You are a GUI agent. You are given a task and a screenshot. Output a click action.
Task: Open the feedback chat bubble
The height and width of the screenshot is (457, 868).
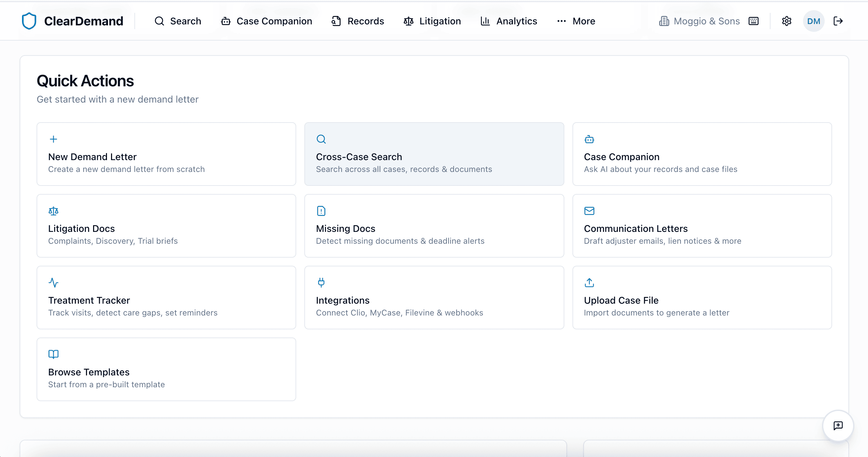click(838, 426)
